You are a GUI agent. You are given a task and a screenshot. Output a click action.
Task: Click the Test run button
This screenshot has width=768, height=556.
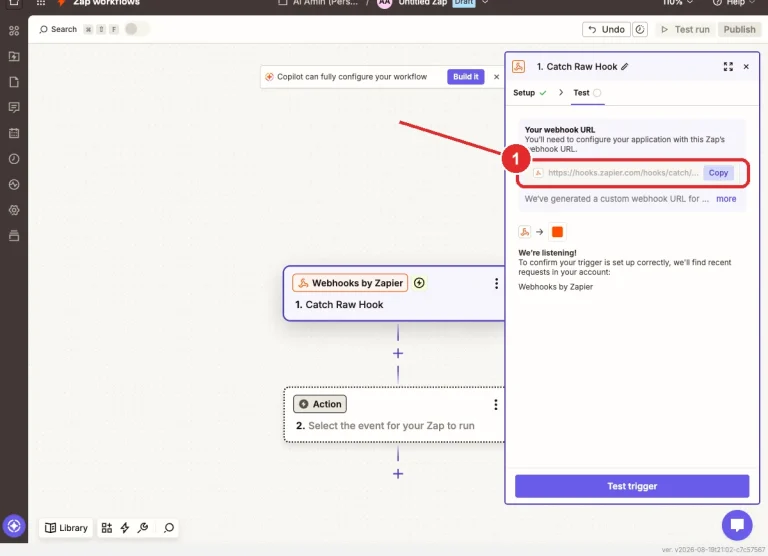(685, 29)
